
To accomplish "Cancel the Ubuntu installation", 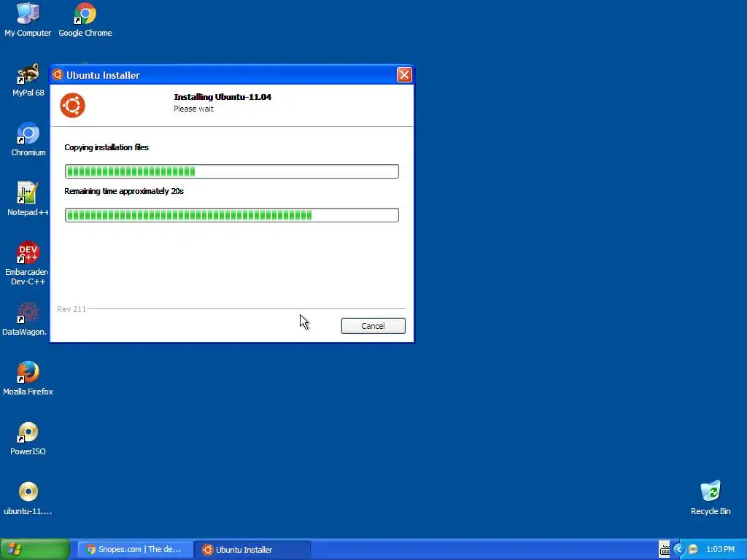I will [x=373, y=326].
